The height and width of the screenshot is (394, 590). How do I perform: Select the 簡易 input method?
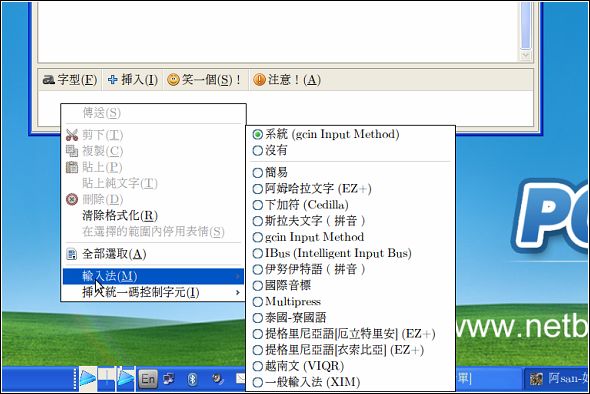pyautogui.click(x=350, y=172)
